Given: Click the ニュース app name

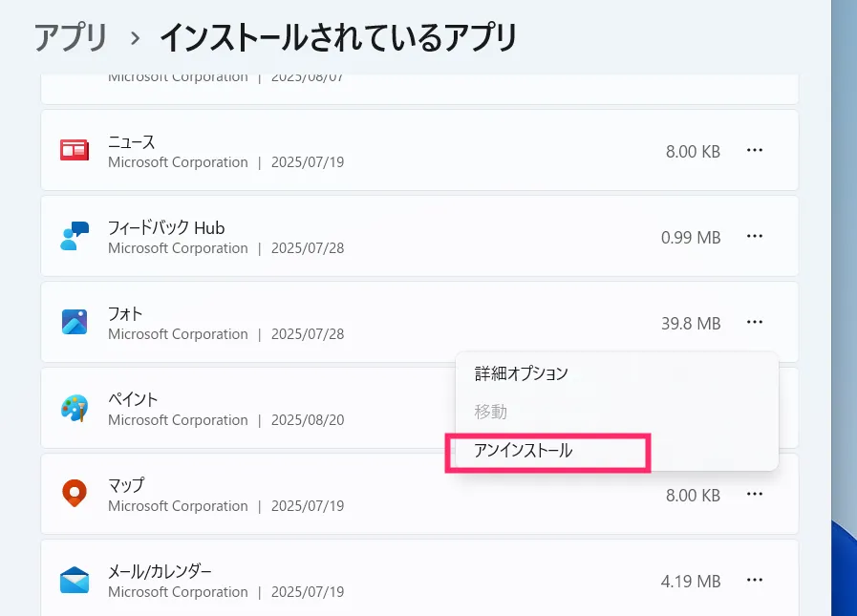Looking at the screenshot, I should click(x=131, y=142).
